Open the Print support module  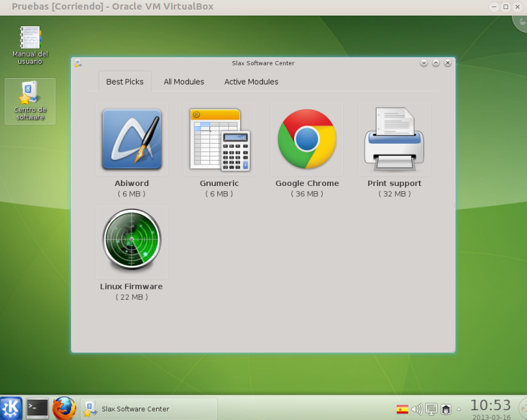click(394, 139)
